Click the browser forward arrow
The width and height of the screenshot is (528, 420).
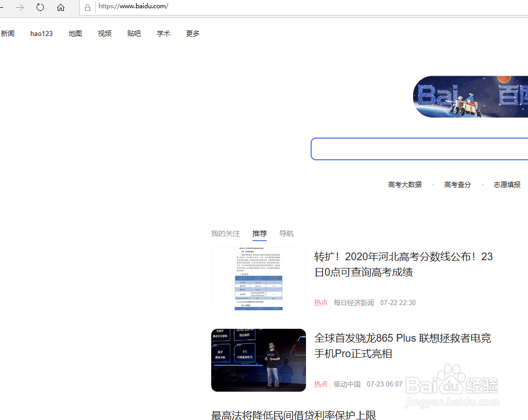coord(20,7)
